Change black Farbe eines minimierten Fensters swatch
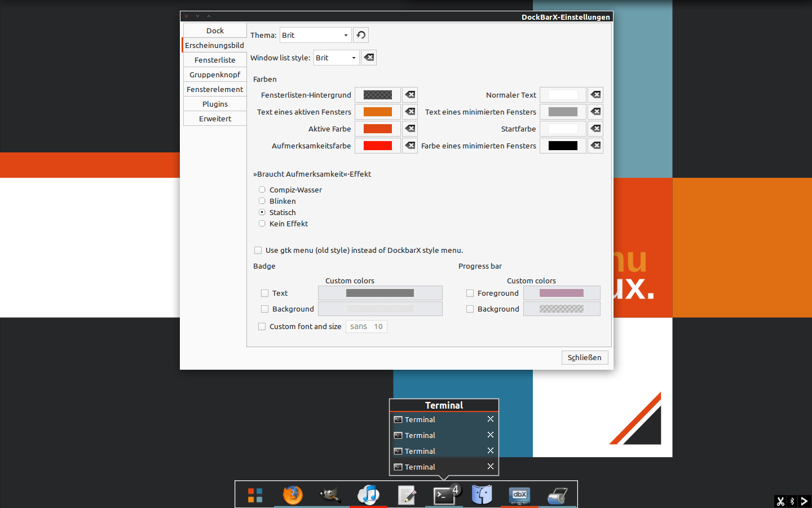The image size is (812, 508). click(x=563, y=146)
